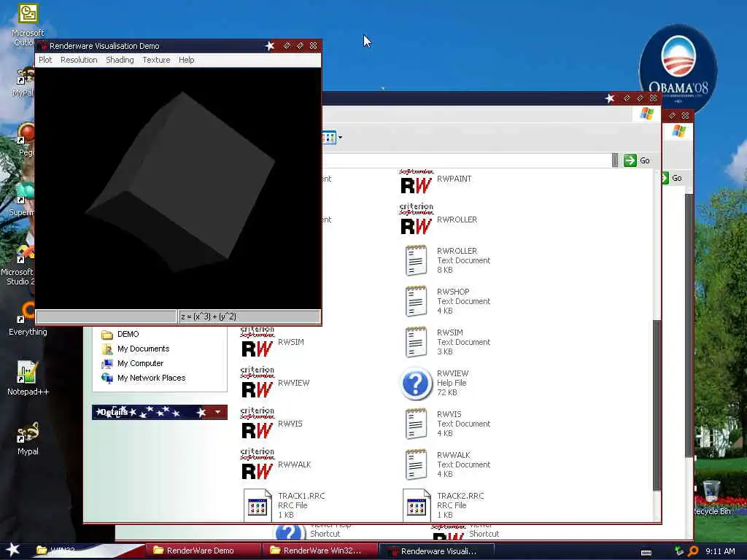This screenshot has height=560, width=747.
Task: Open the RWWALK text document icon
Action: [x=416, y=464]
